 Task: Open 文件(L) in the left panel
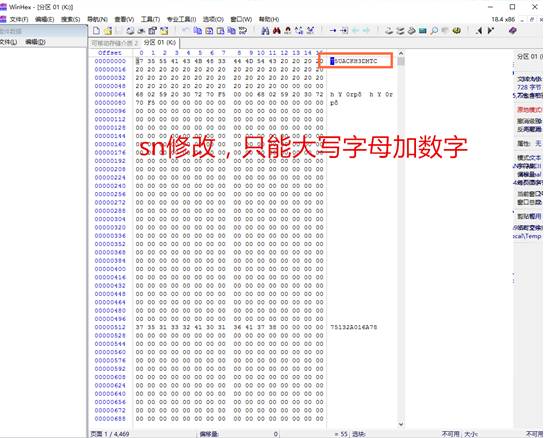click(8, 42)
